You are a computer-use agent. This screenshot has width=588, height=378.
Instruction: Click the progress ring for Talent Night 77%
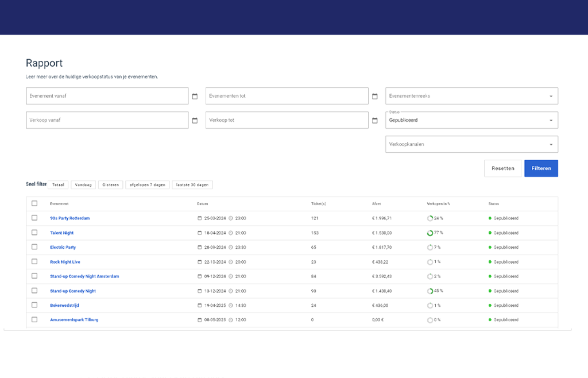point(430,233)
